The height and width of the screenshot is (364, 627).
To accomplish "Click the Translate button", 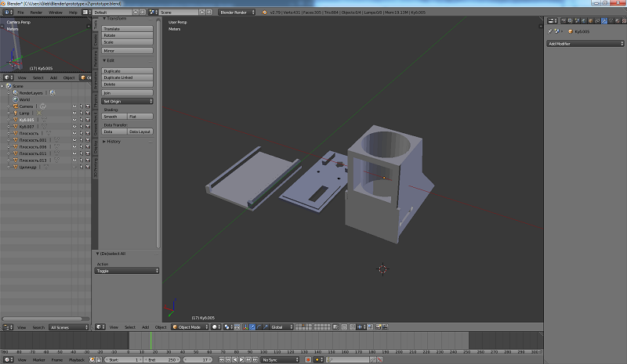I will (127, 29).
